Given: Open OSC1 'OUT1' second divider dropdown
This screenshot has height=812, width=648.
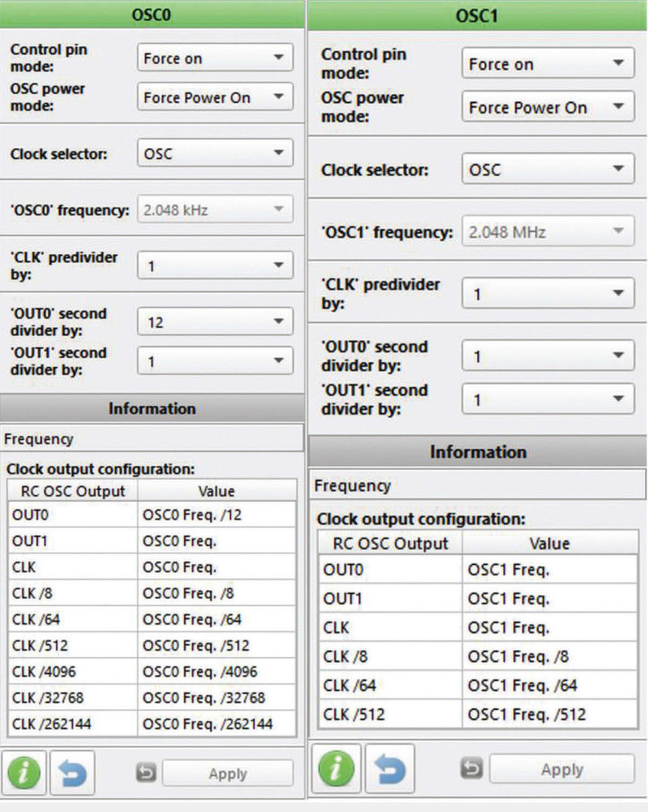Looking at the screenshot, I should click(548, 399).
